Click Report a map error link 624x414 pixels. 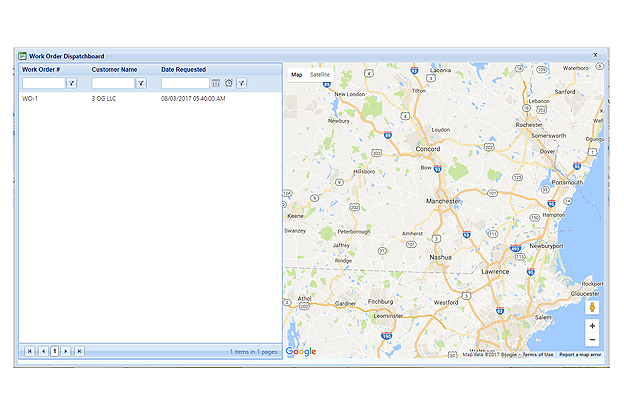click(580, 354)
